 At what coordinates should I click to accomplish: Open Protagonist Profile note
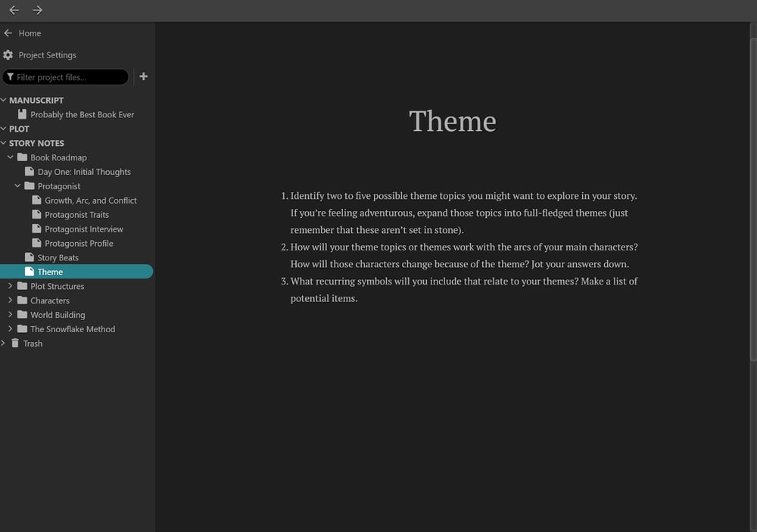tap(79, 244)
